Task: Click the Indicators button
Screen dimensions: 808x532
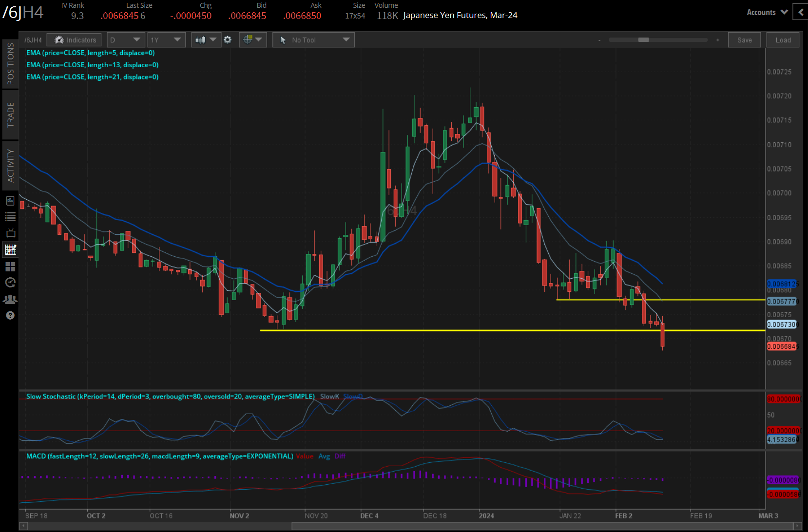Action: (x=75, y=40)
